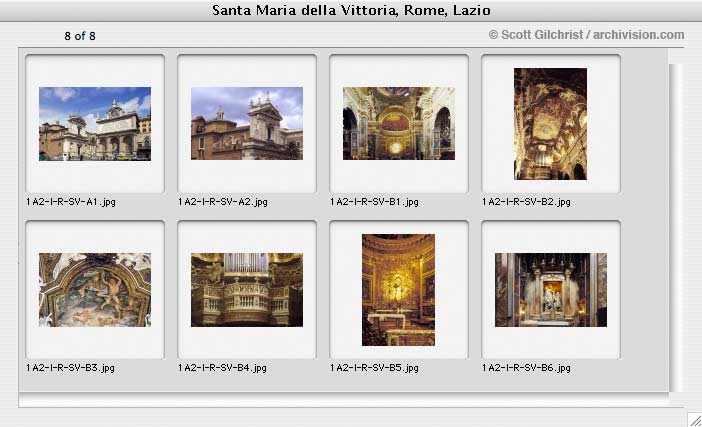Select the 1A2-I-R-SV-A2.jpg facade thumbnail
The width and height of the screenshot is (702, 427).
[x=247, y=124]
